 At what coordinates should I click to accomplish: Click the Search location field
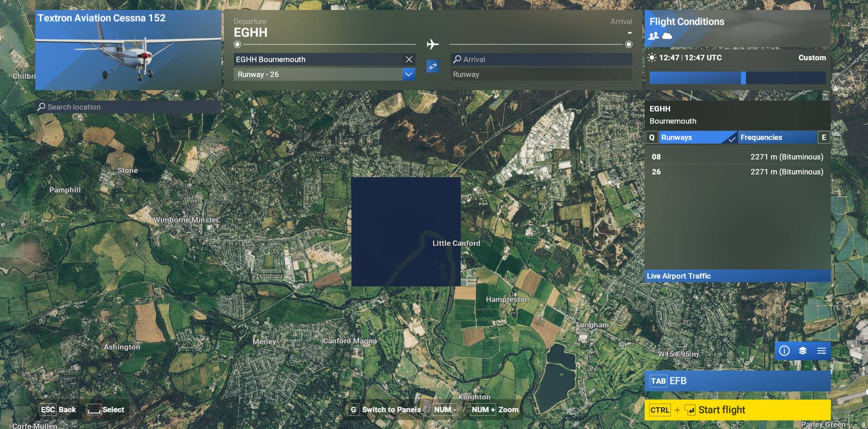click(x=128, y=107)
